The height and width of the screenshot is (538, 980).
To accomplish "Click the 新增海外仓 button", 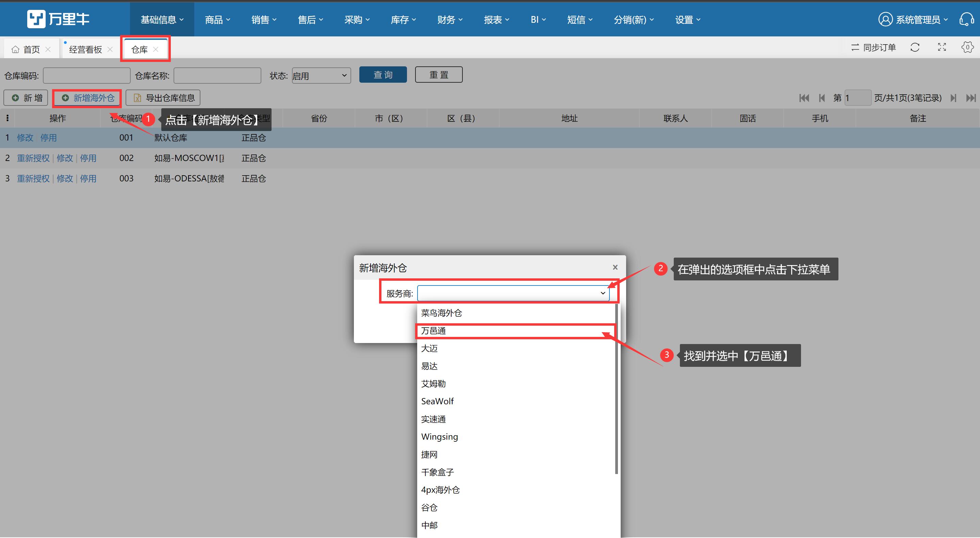I will [x=87, y=98].
